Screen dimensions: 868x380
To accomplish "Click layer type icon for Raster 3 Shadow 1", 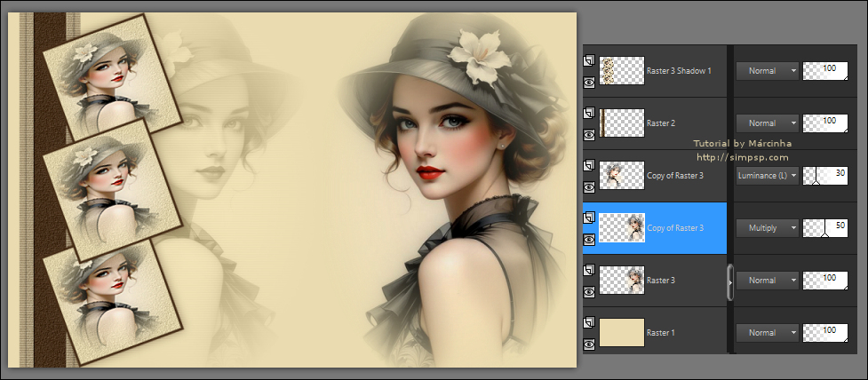I will coord(588,61).
